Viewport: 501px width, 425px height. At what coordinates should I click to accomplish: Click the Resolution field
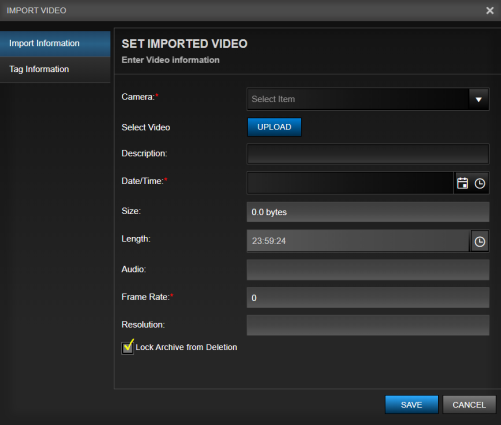coord(368,325)
